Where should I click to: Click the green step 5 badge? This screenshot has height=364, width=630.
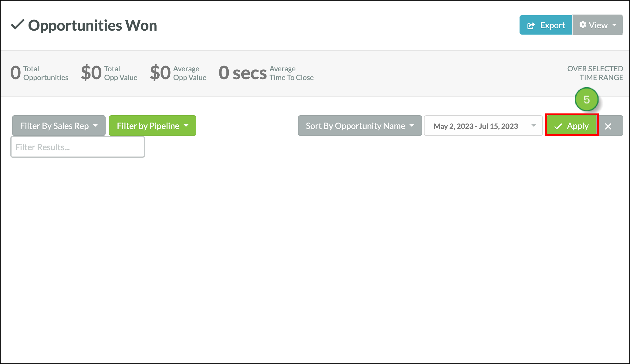pos(587,99)
